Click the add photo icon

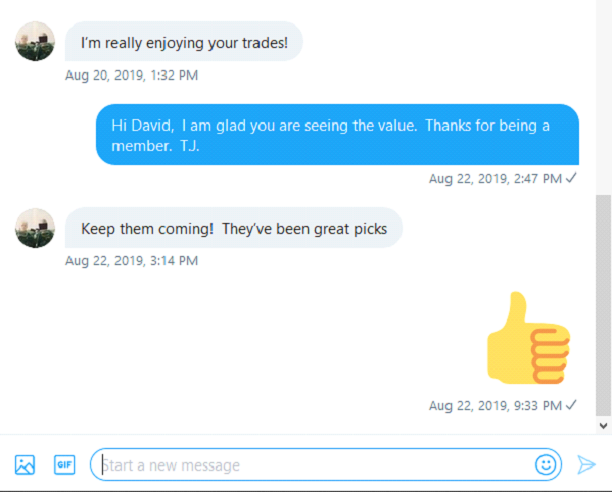coord(25,465)
